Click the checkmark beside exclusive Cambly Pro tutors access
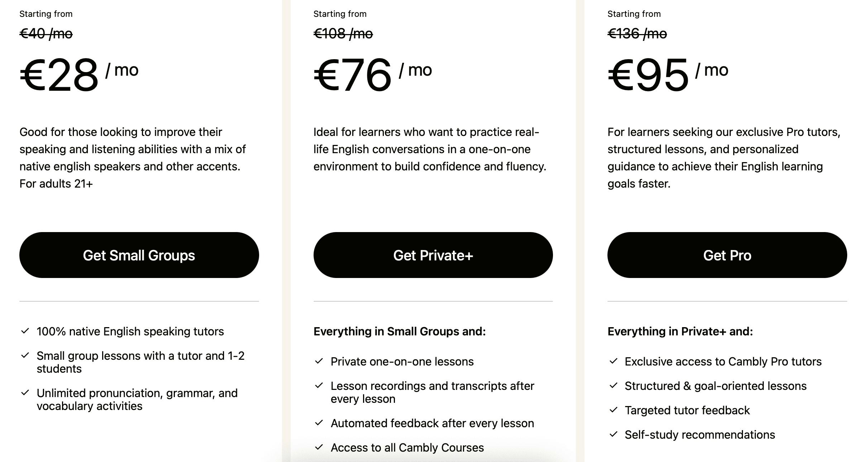The image size is (868, 462). click(x=613, y=362)
